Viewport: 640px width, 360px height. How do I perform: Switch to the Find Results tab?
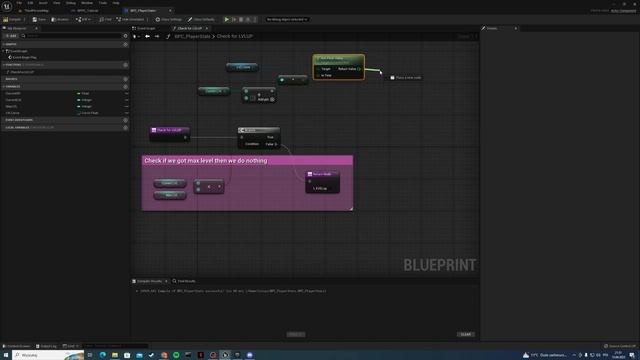coord(184,281)
